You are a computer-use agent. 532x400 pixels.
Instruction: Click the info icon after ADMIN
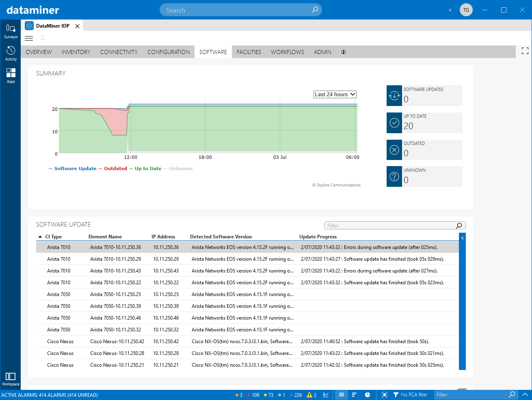[x=344, y=52]
